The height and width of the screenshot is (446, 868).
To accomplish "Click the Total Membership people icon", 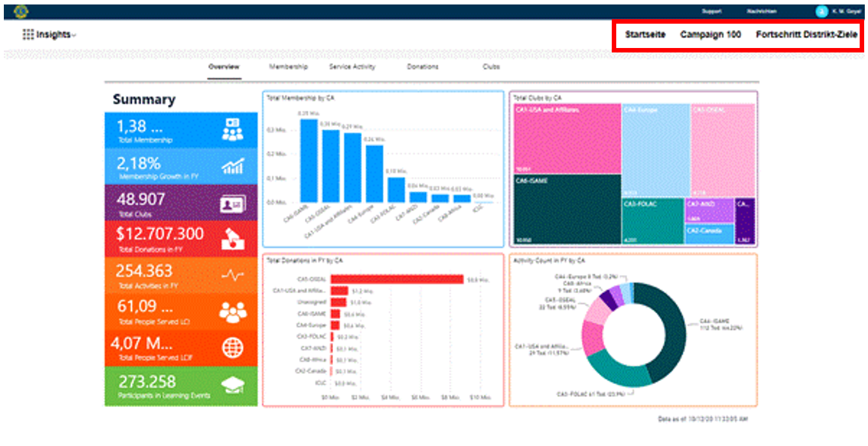I will [x=232, y=130].
